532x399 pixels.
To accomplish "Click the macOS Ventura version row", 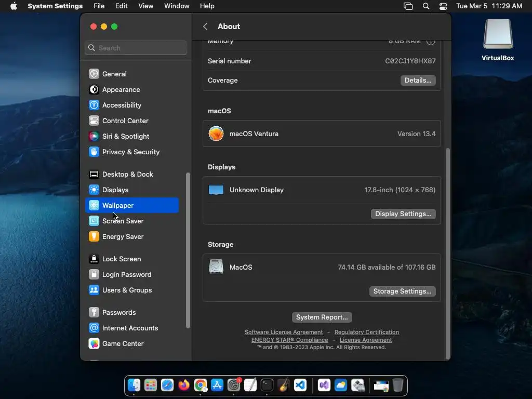I will [322, 134].
